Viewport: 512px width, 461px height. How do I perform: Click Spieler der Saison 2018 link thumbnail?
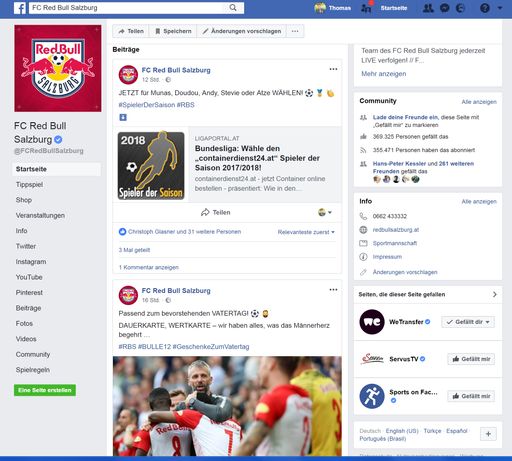151,166
